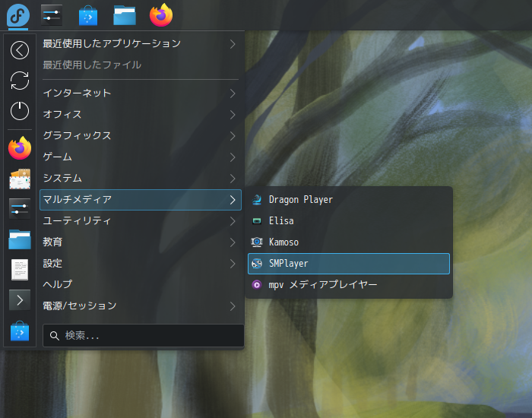Select the ゲーム category
The height and width of the screenshot is (418, 532).
pyautogui.click(x=141, y=157)
